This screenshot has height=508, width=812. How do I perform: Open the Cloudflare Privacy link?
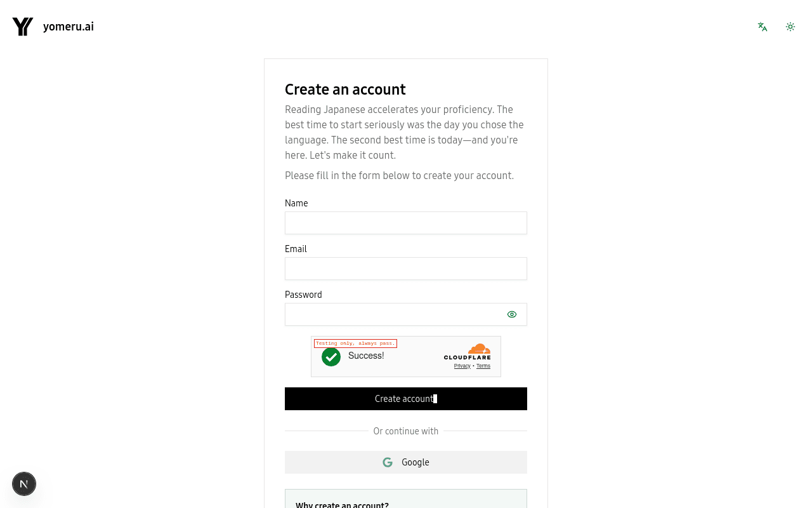(462, 366)
